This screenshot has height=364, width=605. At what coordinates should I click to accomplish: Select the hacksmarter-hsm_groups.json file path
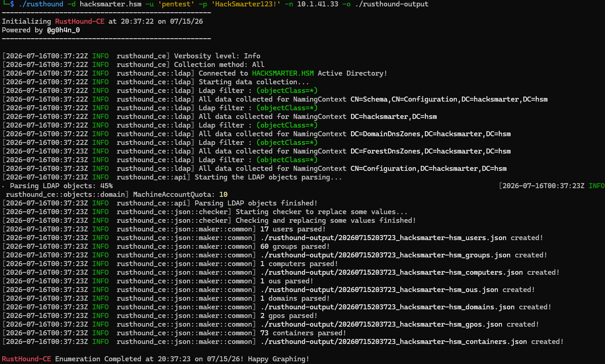[386, 255]
